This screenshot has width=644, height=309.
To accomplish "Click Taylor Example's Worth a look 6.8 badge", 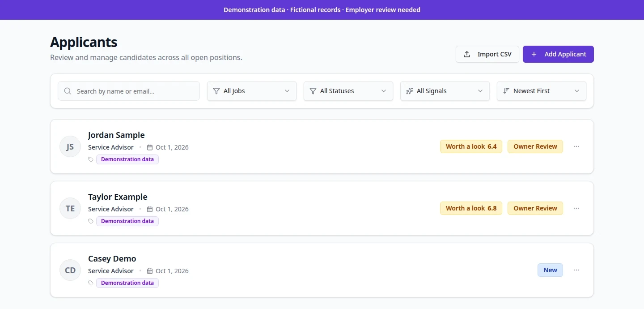I will tap(471, 208).
